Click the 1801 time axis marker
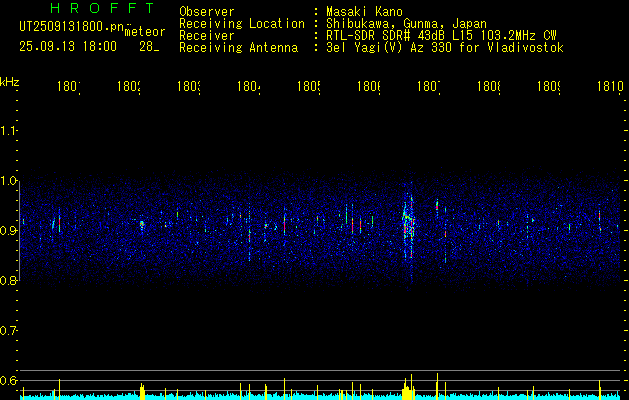Image resolution: width=629 pixels, height=400 pixels. tap(69, 86)
